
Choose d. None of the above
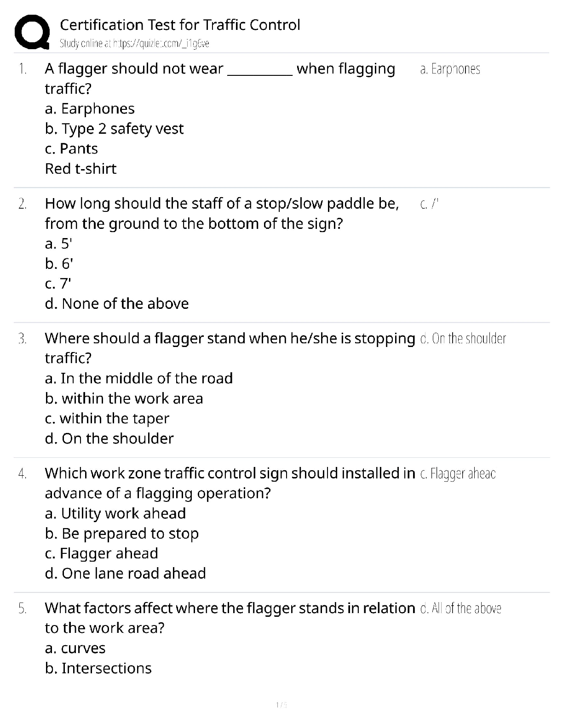point(117,304)
